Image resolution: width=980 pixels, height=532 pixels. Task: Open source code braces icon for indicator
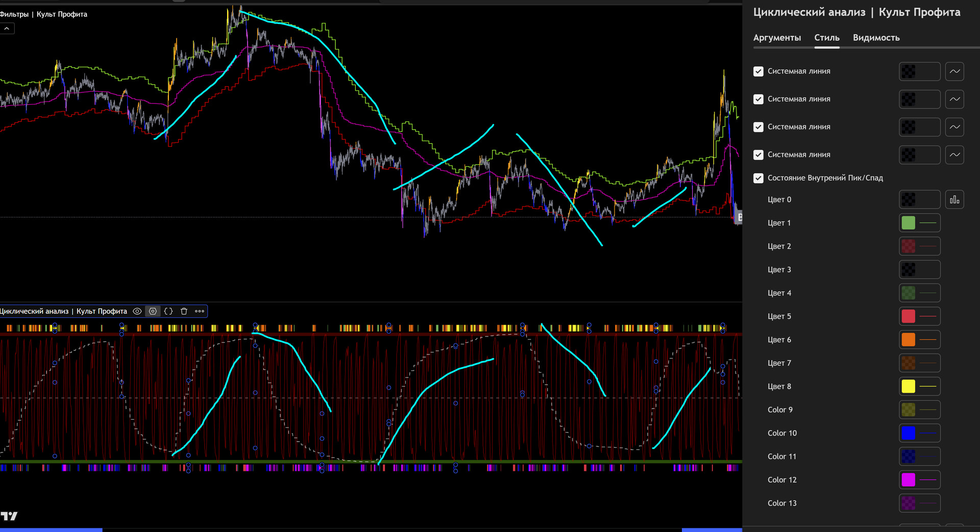(x=168, y=311)
